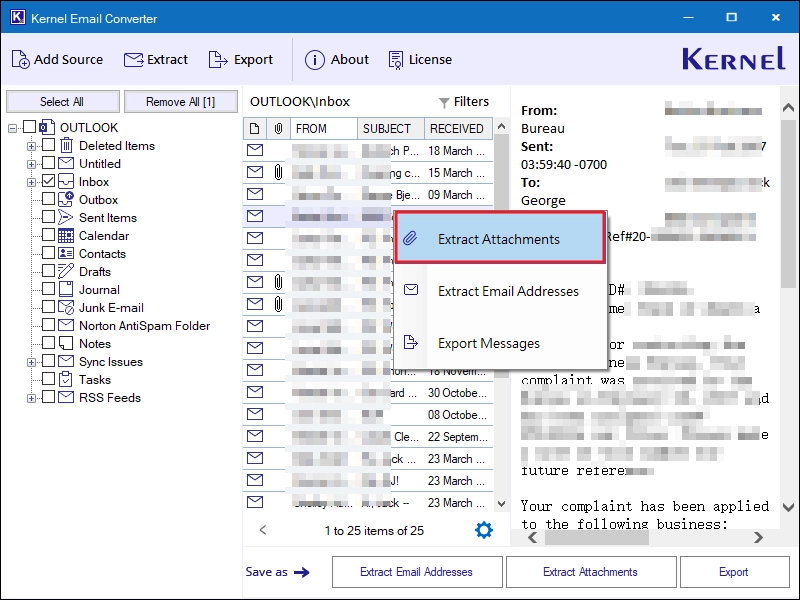Check the Deleted Items checkbox
Viewport: 800px width, 600px height.
click(48, 145)
